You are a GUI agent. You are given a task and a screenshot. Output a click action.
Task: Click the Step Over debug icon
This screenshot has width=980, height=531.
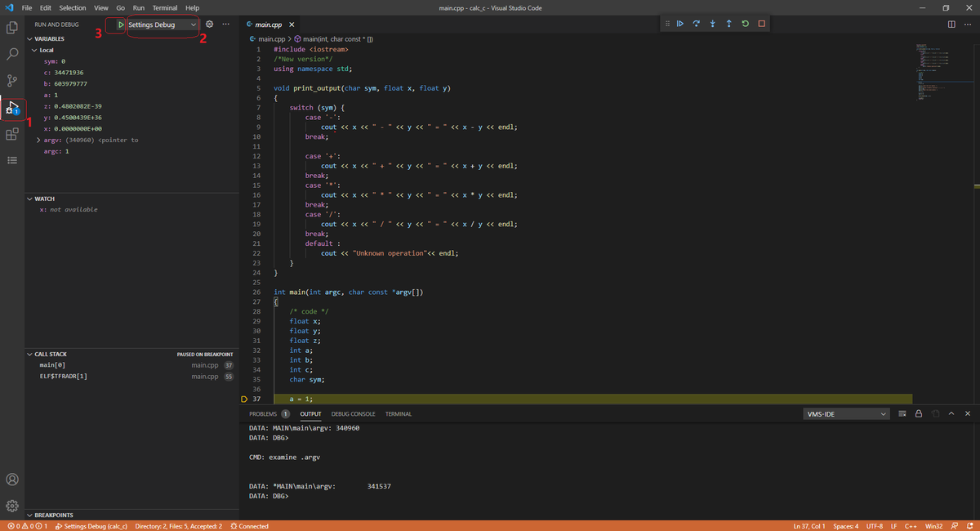(697, 23)
